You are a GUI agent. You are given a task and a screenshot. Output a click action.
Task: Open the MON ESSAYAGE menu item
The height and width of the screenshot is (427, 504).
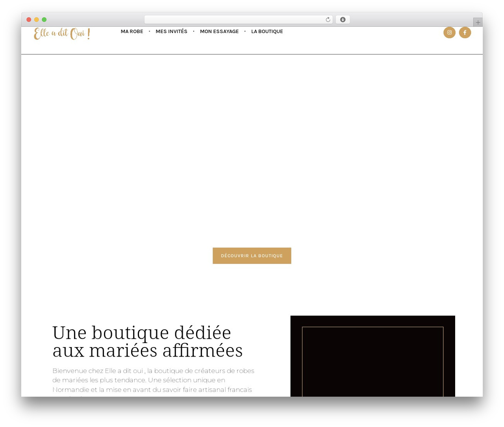click(219, 32)
